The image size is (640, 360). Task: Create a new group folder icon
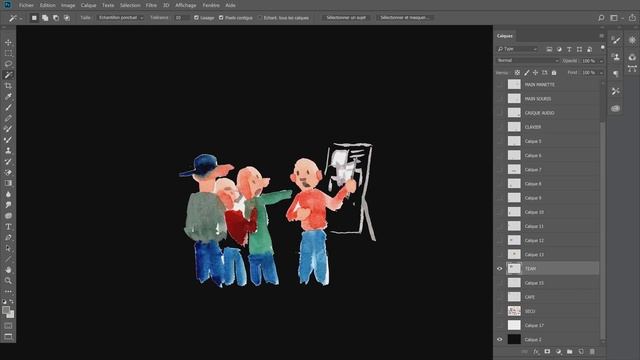[x=570, y=351]
